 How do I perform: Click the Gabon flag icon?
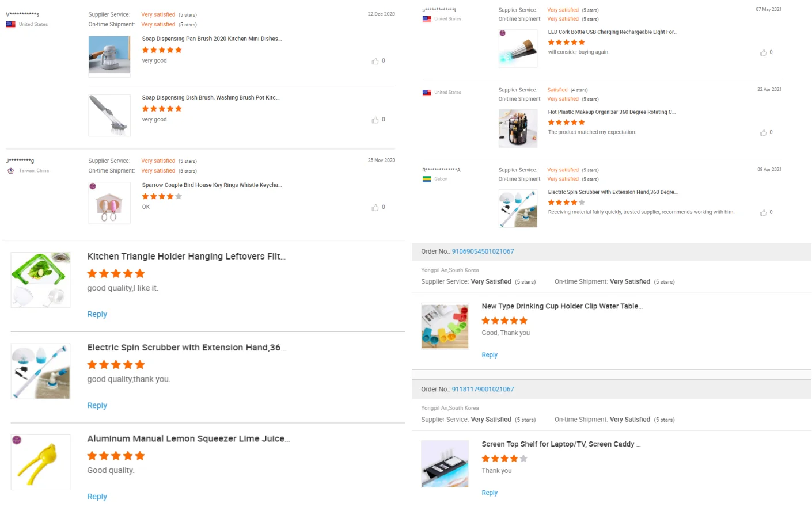(x=427, y=179)
